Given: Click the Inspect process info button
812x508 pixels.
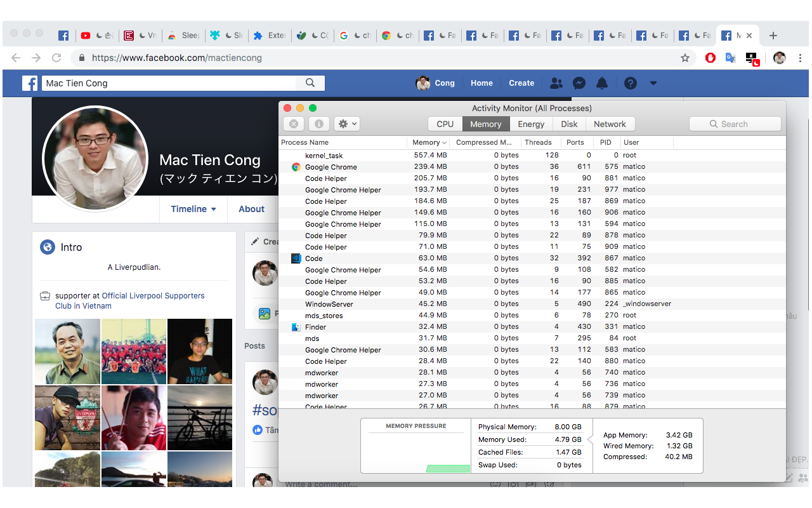Looking at the screenshot, I should coord(318,124).
